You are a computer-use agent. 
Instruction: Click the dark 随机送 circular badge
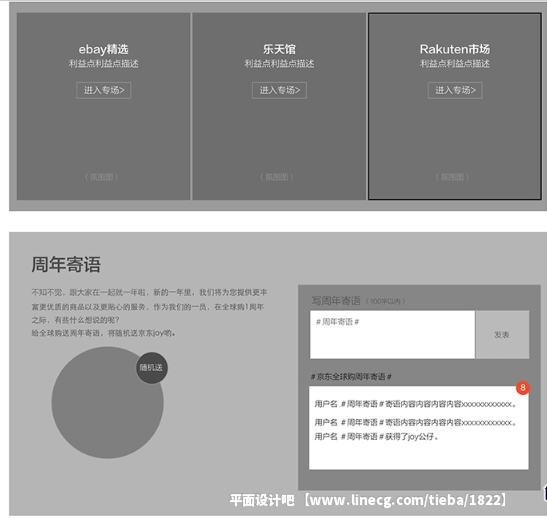point(151,368)
